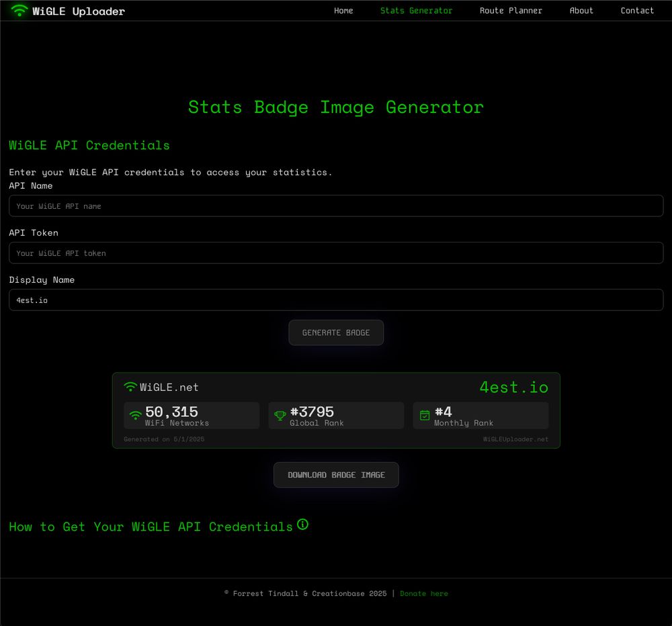This screenshot has height=626, width=672.
Task: Select the WiFi Networks signal icon on the badge
Action: [x=135, y=414]
